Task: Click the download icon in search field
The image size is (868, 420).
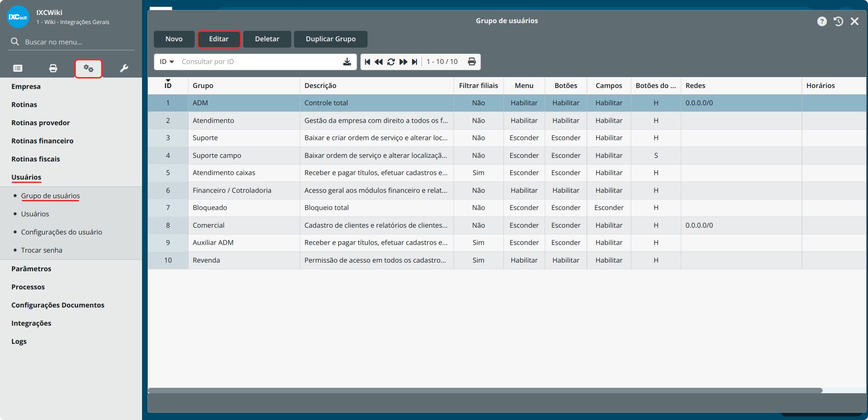Action: [x=347, y=62]
